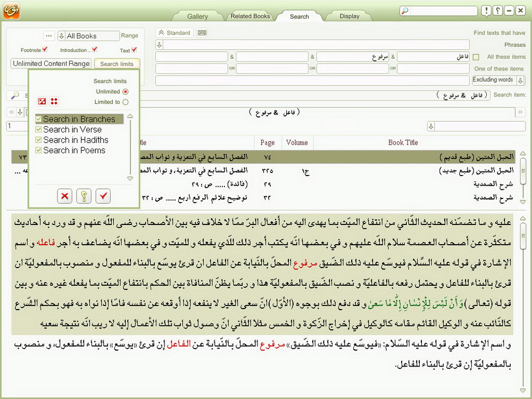Viewport: 532px width, 399px height.
Task: Switch to the Display tab
Action: pos(350,16)
